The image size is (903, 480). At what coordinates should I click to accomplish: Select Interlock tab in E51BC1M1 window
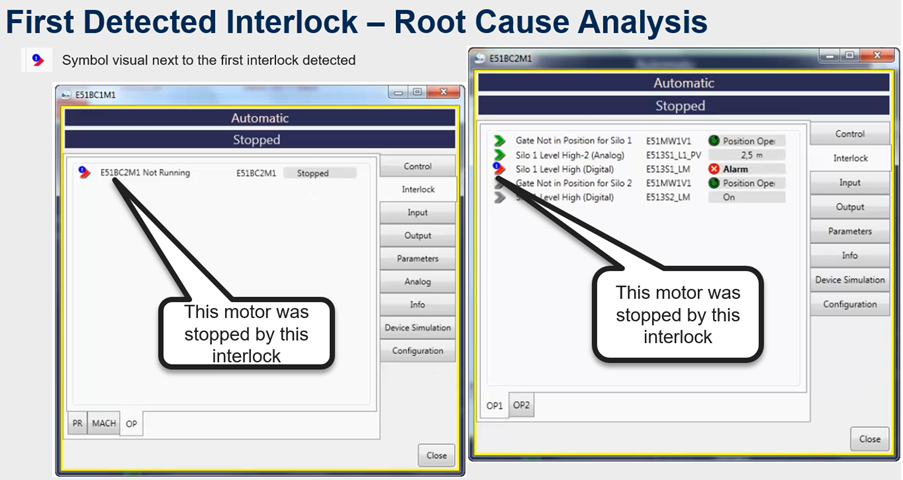tap(418, 189)
